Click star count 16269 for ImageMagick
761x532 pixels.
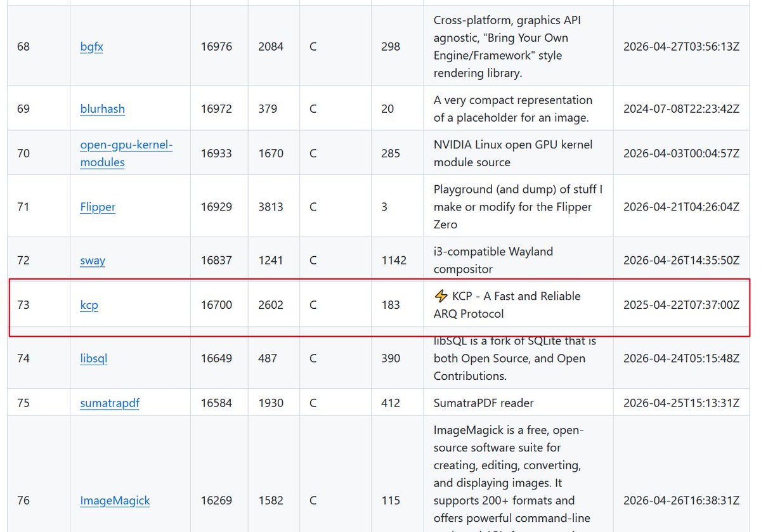[x=216, y=500]
